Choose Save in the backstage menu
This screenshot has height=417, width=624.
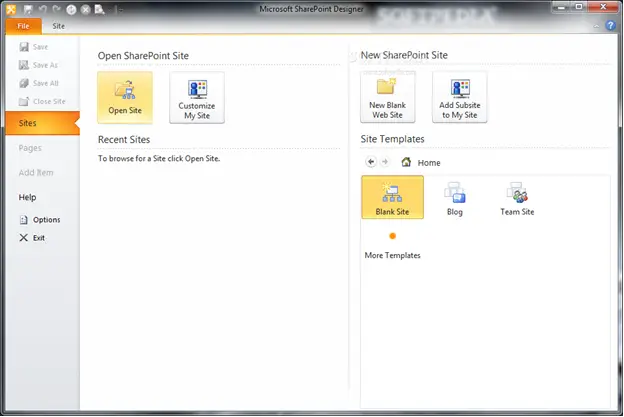click(x=40, y=47)
